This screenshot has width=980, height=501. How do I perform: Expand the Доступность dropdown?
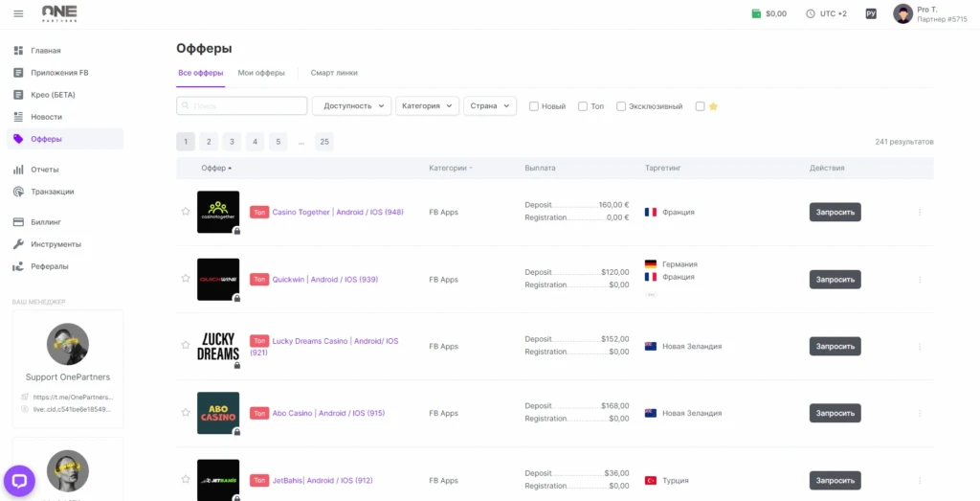point(352,105)
